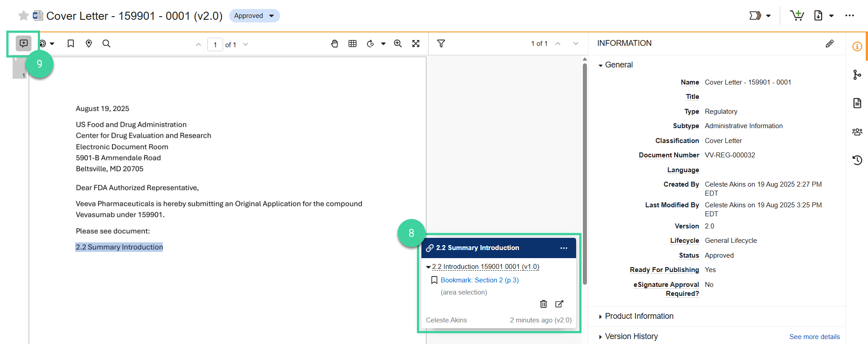Open Bookmark: Section 2 (p.3) link
Image resolution: width=868 pixels, height=344 pixels.
[x=479, y=280]
